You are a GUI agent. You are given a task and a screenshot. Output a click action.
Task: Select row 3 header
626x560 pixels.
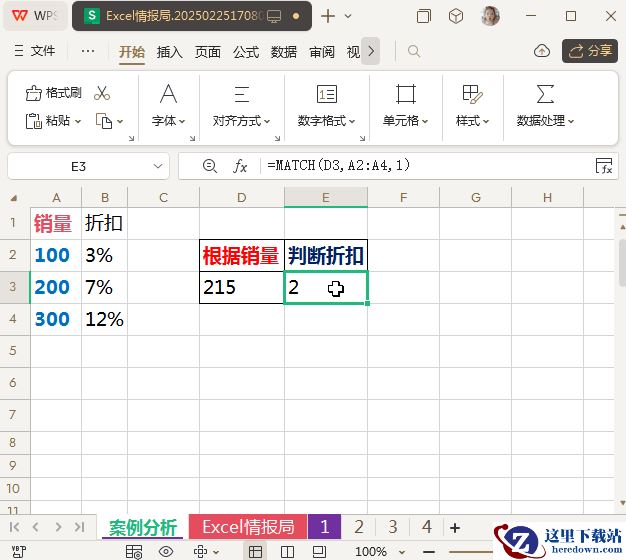click(13, 287)
